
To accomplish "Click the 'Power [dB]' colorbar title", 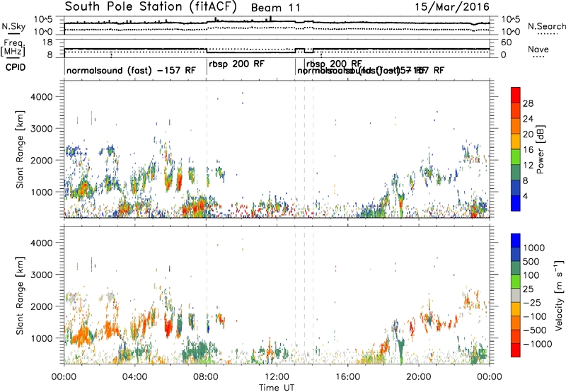I will (x=540, y=149).
